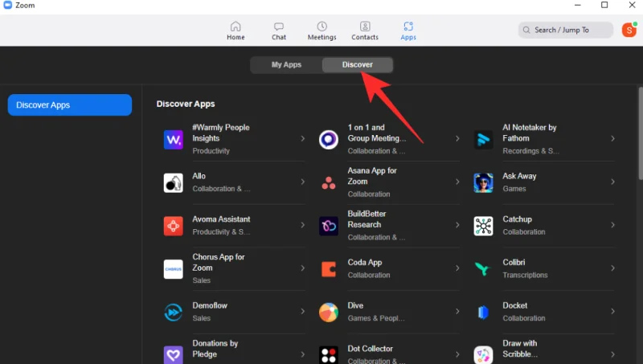Click the Asana App for Zoom icon

click(329, 182)
